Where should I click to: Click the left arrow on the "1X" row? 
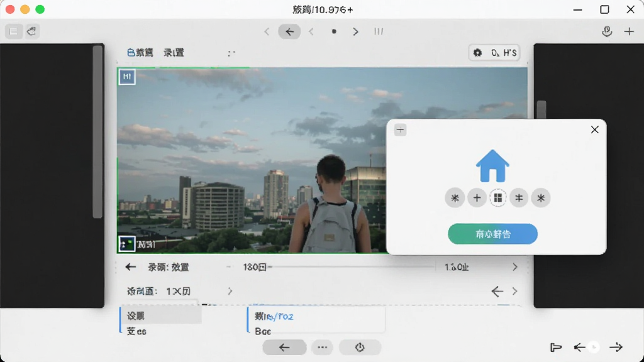pyautogui.click(x=497, y=292)
